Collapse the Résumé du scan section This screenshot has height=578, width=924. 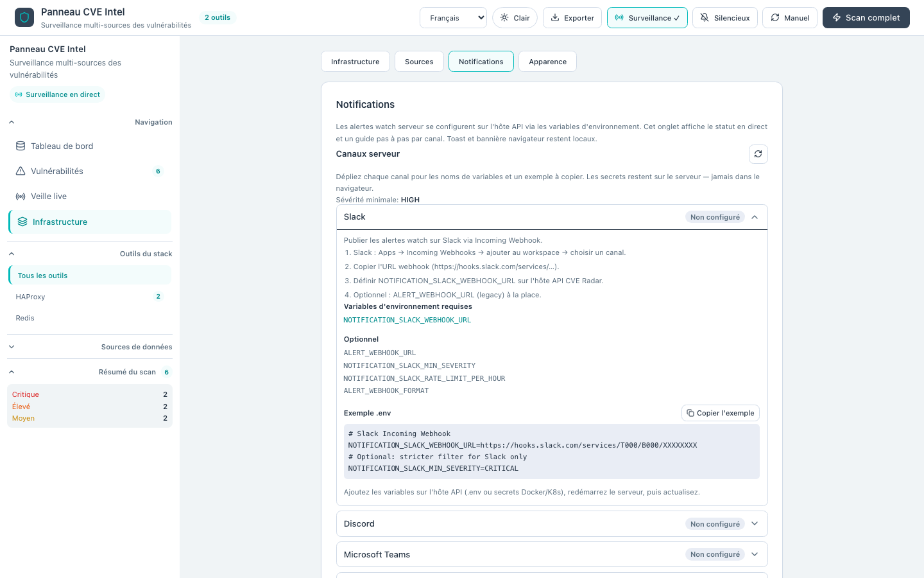(90, 372)
